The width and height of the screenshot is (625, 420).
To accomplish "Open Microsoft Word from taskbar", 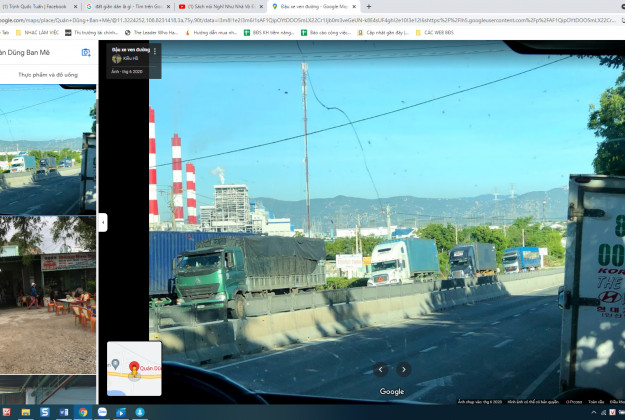I will [x=64, y=412].
